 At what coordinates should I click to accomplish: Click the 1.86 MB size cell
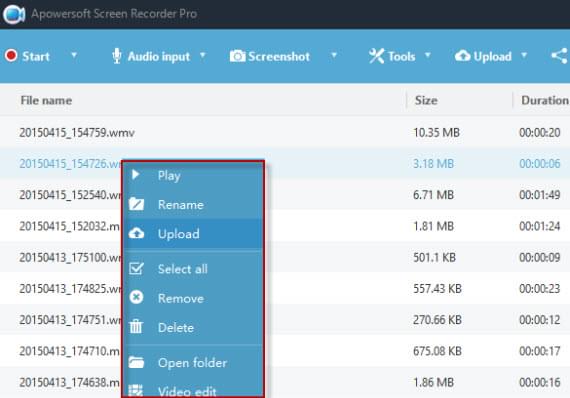433,382
